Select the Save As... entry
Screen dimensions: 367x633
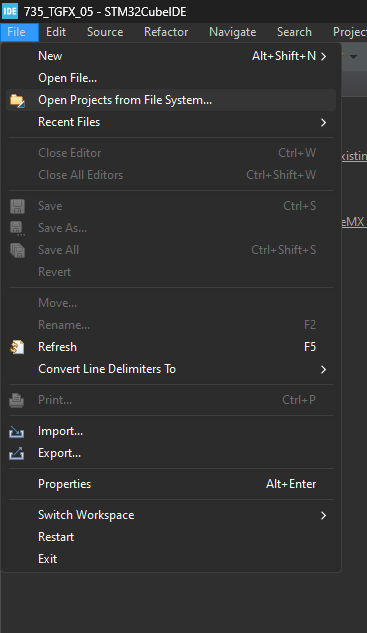(x=171, y=228)
